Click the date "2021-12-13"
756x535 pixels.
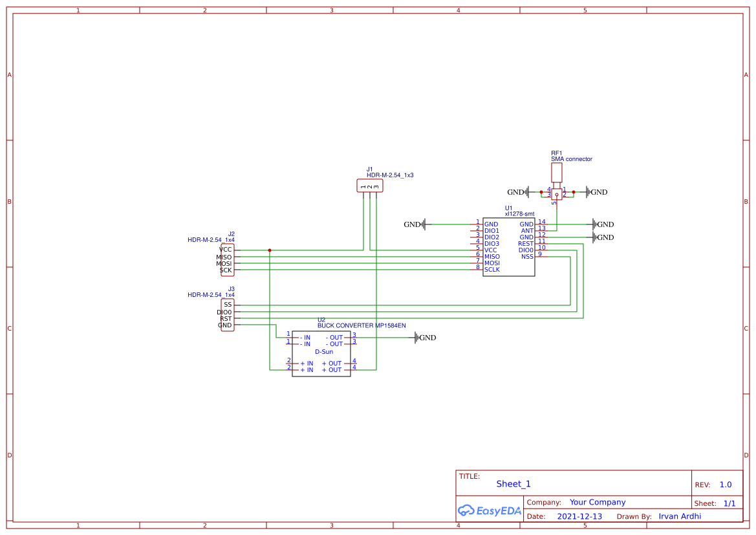click(x=579, y=517)
